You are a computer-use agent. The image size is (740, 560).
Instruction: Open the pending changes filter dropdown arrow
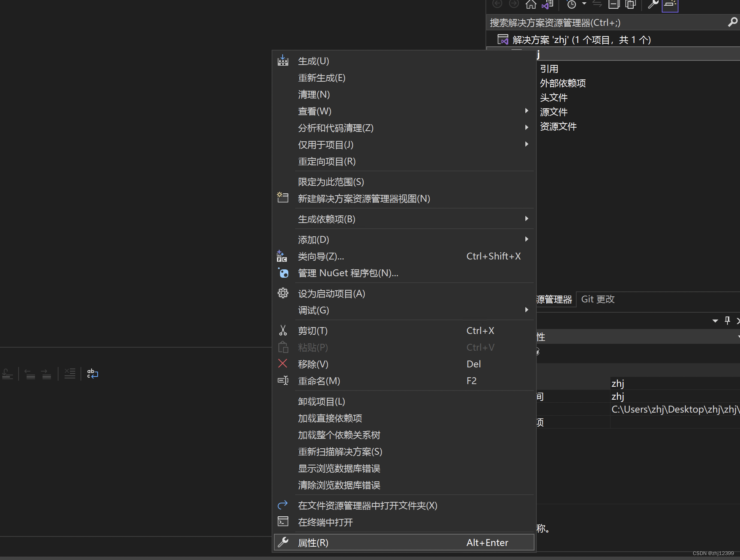point(584,4)
